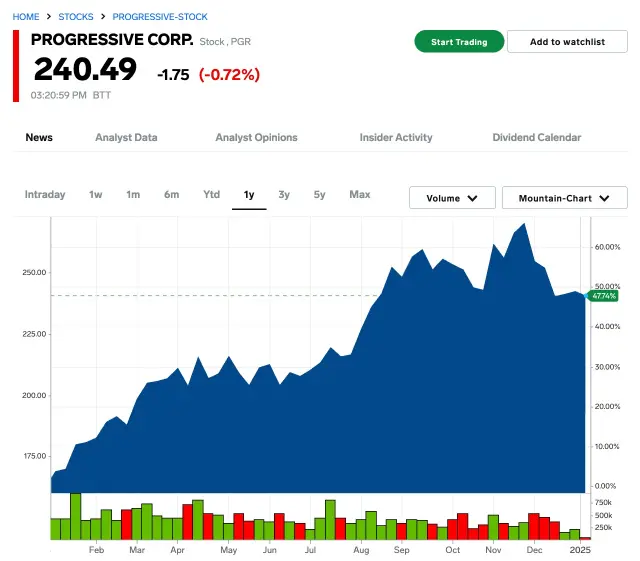640x561 pixels.
Task: Click the Start Trading button
Action: 459,42
